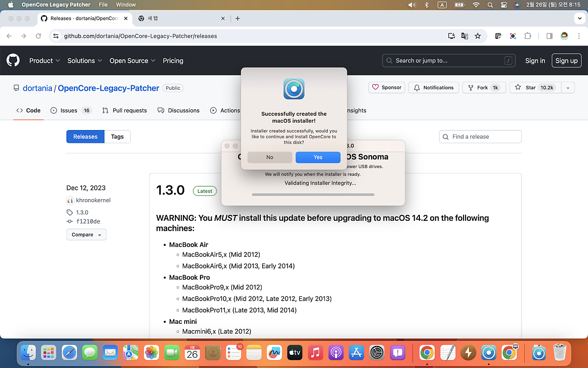The width and height of the screenshot is (588, 368).
Task: Open commit f1210de link
Action: click(x=88, y=221)
